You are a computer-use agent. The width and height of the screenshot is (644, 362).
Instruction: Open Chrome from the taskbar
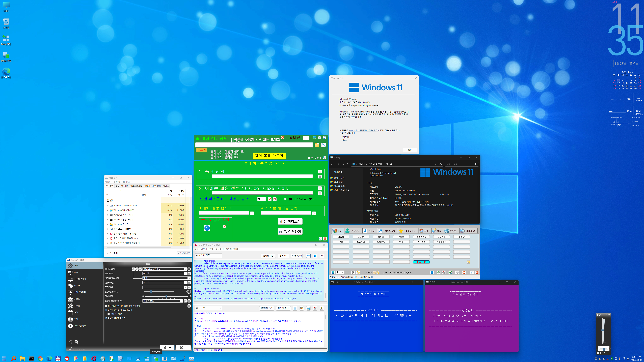40,358
